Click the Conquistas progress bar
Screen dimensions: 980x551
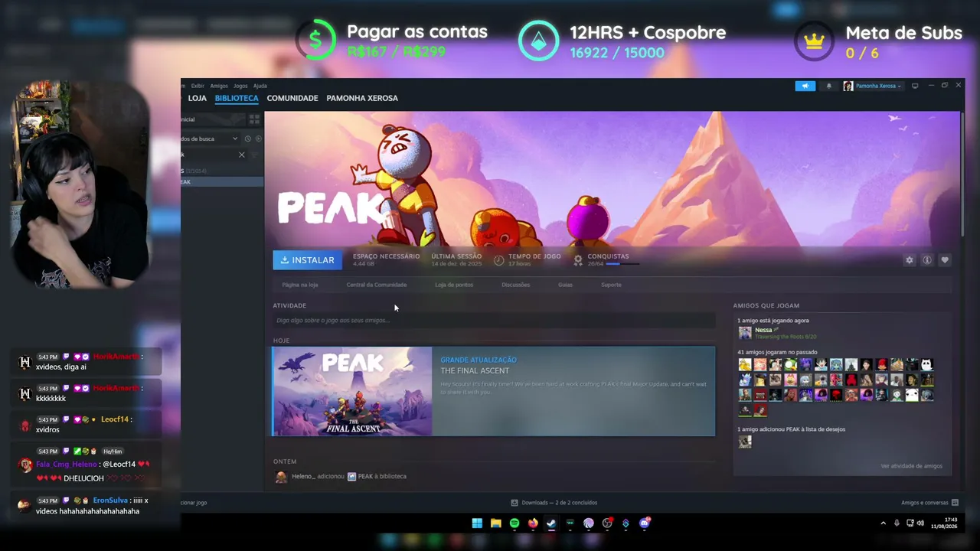[x=622, y=264]
